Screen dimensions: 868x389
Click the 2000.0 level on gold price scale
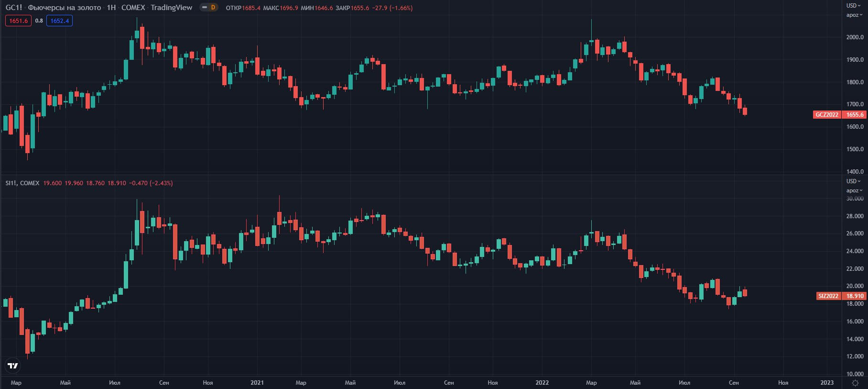[855, 37]
